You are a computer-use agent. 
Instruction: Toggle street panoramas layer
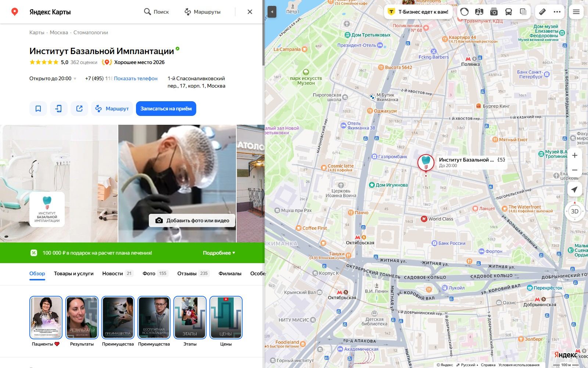coord(479,12)
